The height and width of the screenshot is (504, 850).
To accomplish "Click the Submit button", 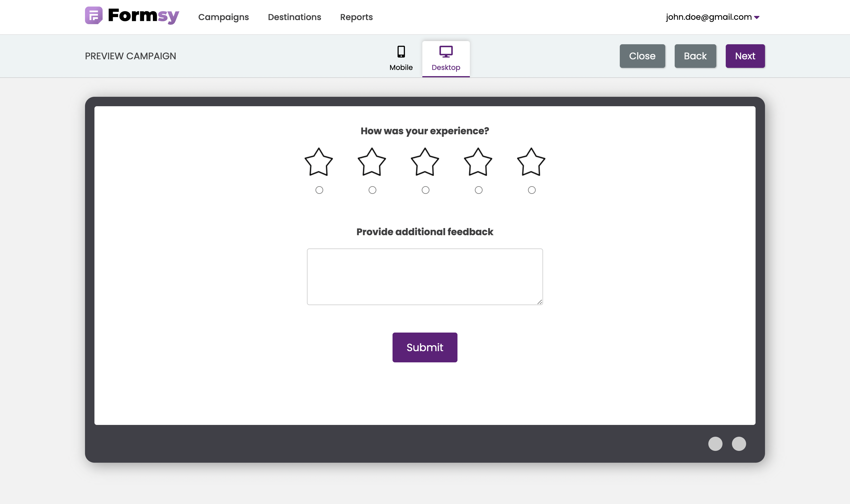I will coord(425,347).
